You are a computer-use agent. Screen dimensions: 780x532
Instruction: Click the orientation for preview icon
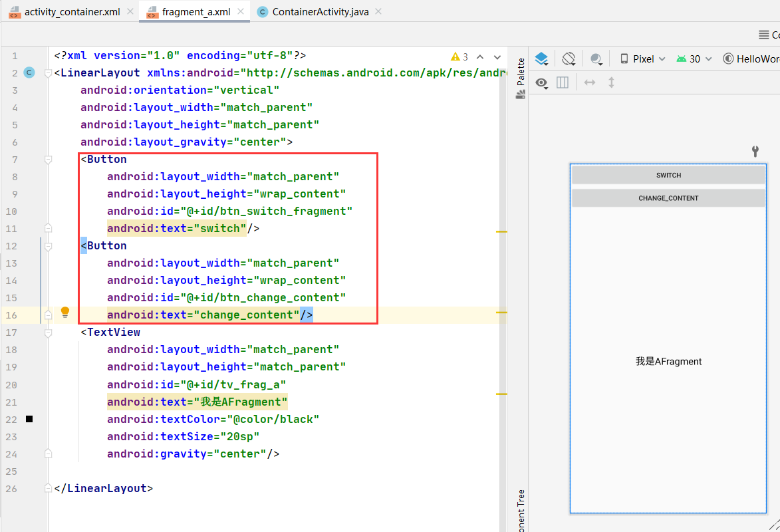pos(569,59)
